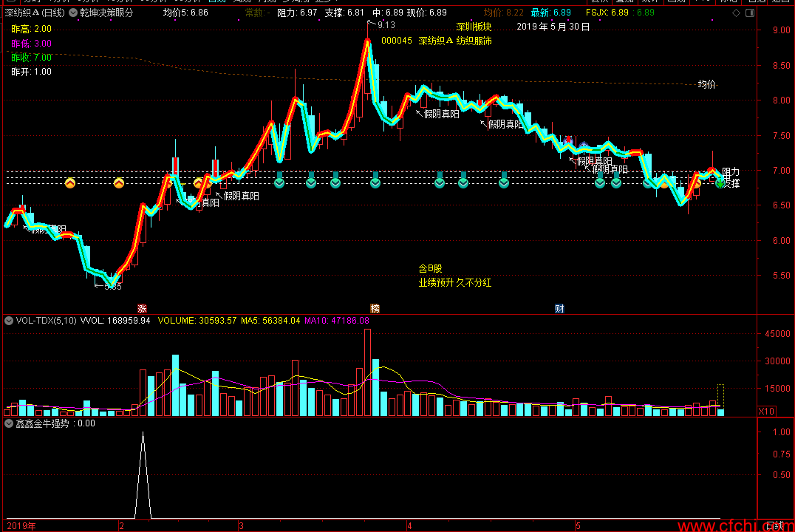Click the 支撑: 6.81 header readout
Screen dimensions: 795x532
click(344, 13)
